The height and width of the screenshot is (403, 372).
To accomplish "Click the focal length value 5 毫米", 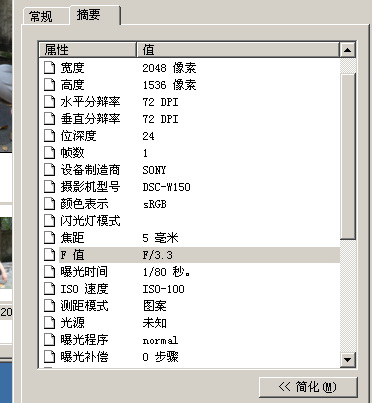I will tap(160, 238).
